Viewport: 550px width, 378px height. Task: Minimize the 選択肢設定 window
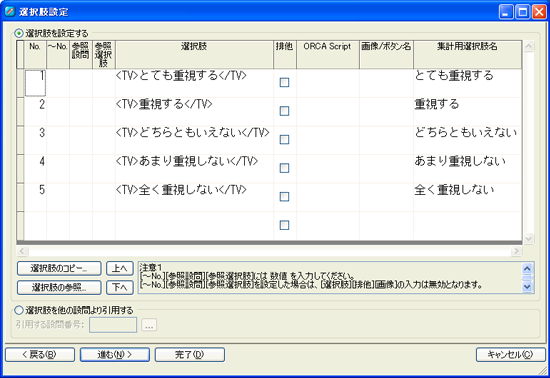[x=506, y=12]
